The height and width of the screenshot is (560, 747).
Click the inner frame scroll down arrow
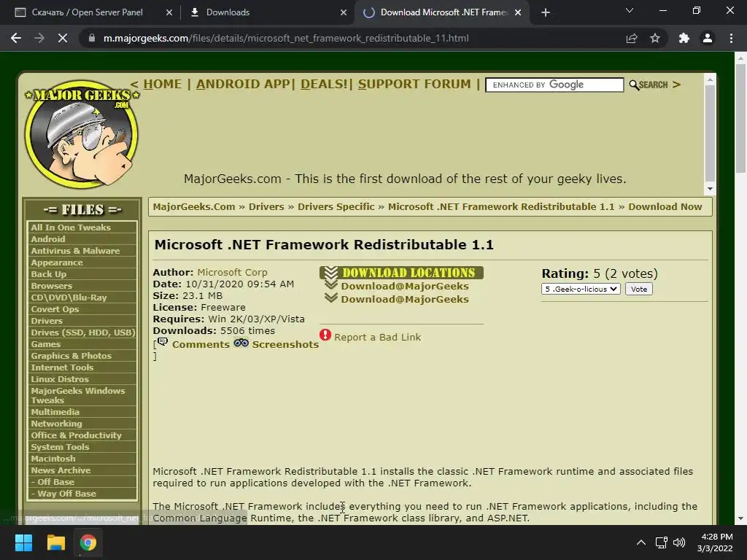(710, 189)
